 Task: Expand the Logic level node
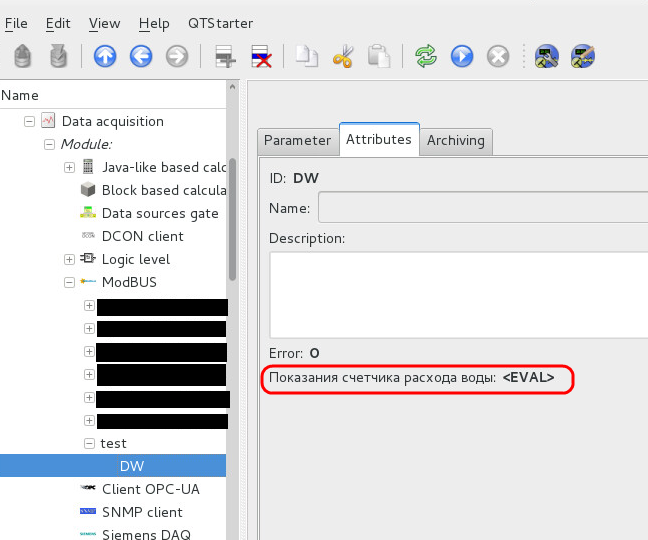[69, 259]
